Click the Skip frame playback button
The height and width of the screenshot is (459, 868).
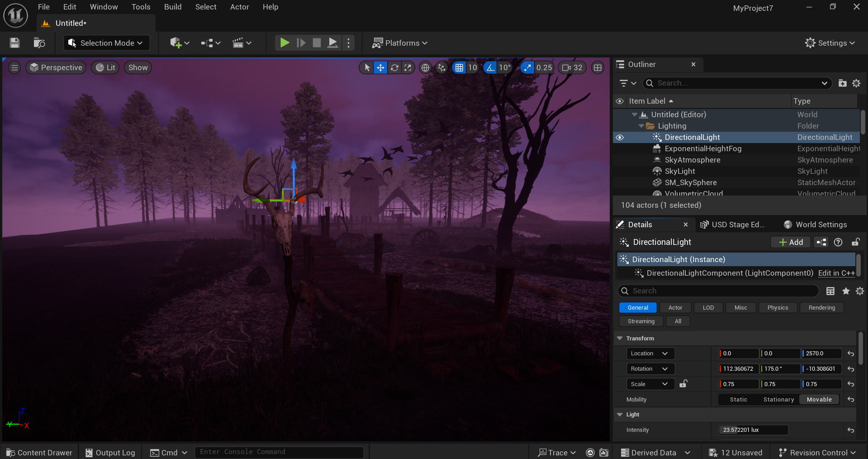301,43
